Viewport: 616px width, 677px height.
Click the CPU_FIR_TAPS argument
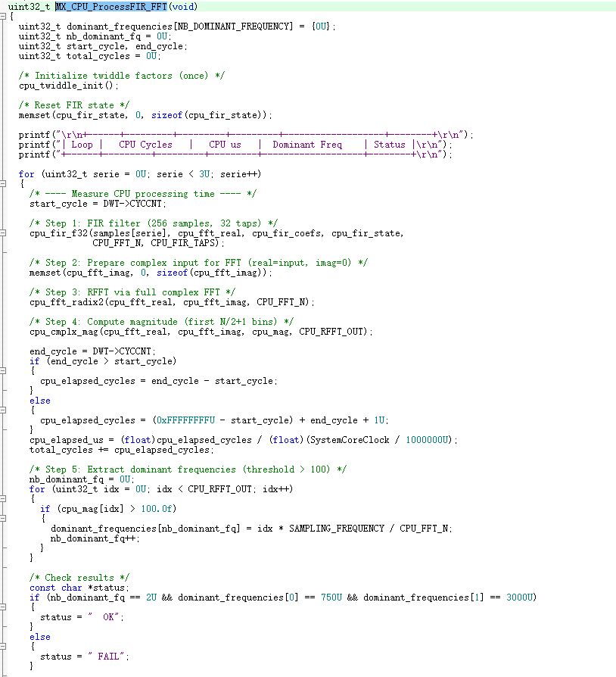pyautogui.click(x=182, y=243)
